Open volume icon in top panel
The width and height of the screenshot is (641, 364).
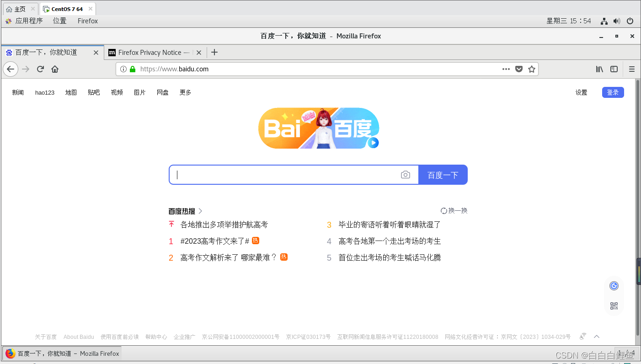617,21
